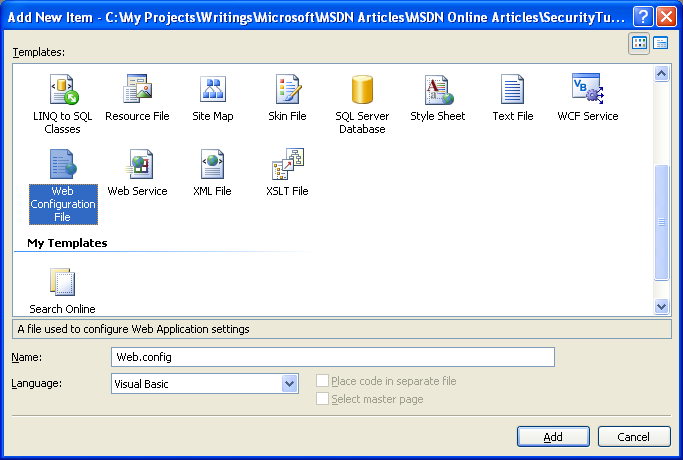Switch to large icons view
683x460 pixels.
point(639,43)
